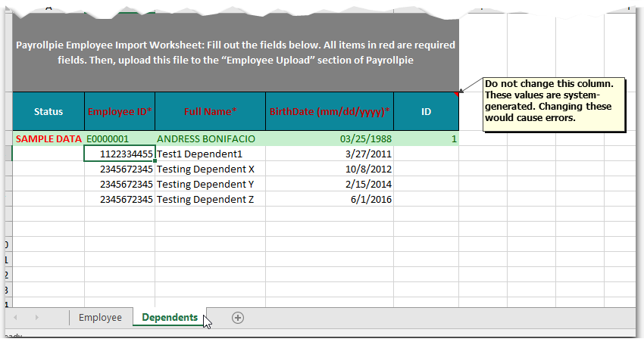The image size is (644, 345).
Task: Select the Testing Dependent X cell
Action: 211,169
